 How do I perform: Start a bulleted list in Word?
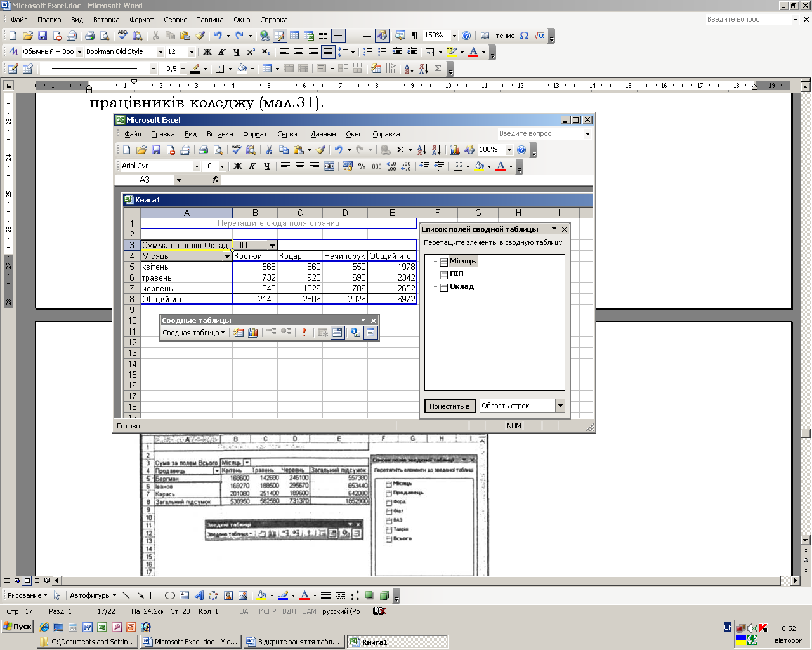(x=383, y=52)
